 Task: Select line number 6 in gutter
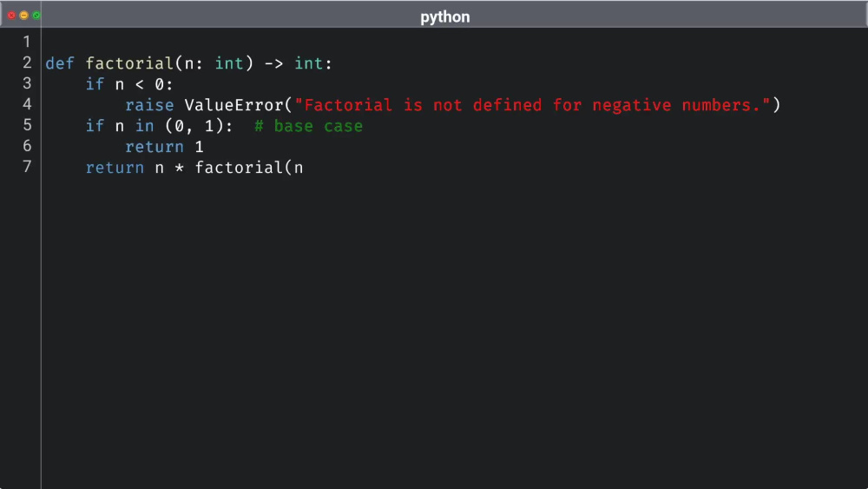tap(27, 146)
